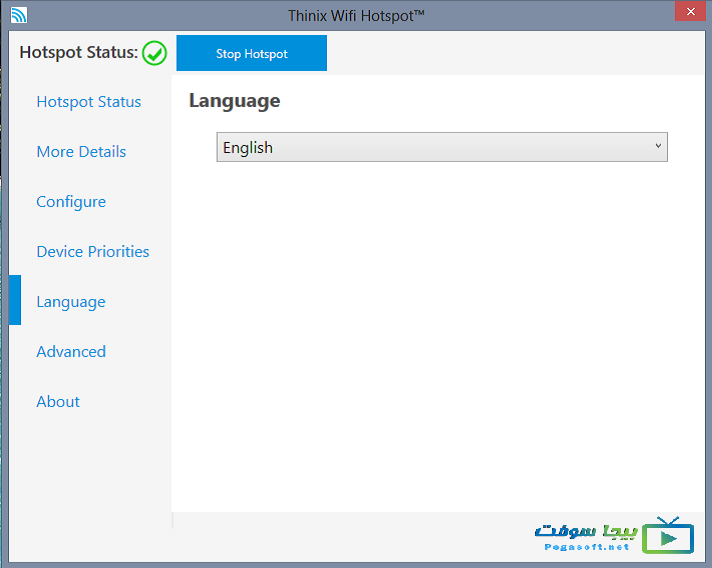Click the green hotspot status checkmark icon
This screenshot has height=568, width=712.
tap(154, 53)
